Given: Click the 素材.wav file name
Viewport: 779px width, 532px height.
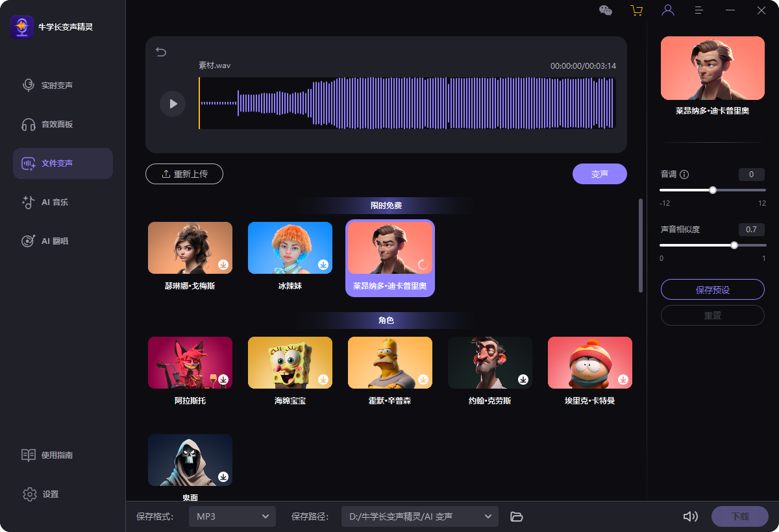Looking at the screenshot, I should click(x=215, y=66).
